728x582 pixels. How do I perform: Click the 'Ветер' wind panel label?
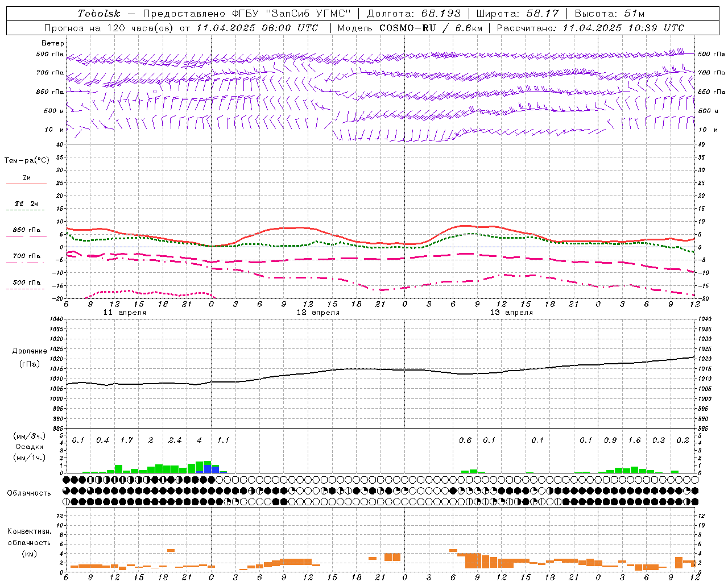coord(53,43)
